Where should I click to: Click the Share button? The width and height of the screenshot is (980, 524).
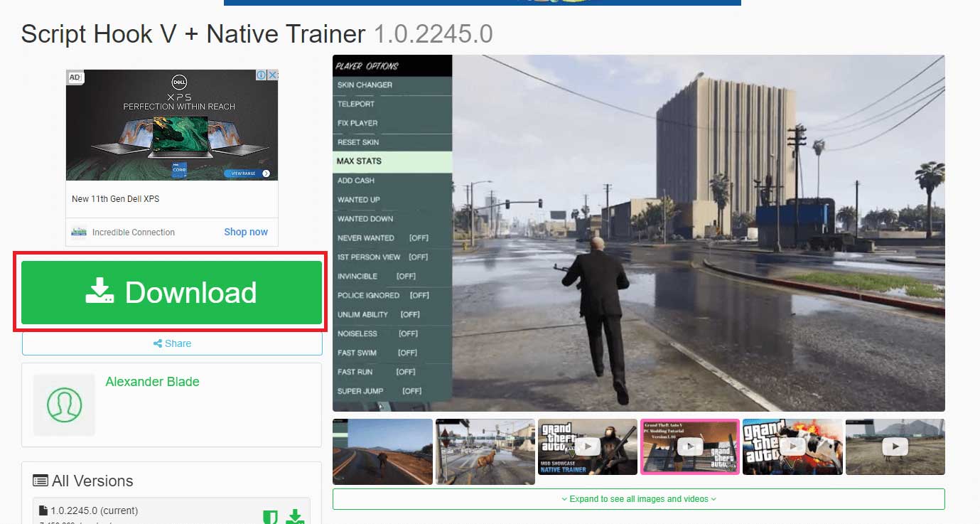[172, 343]
